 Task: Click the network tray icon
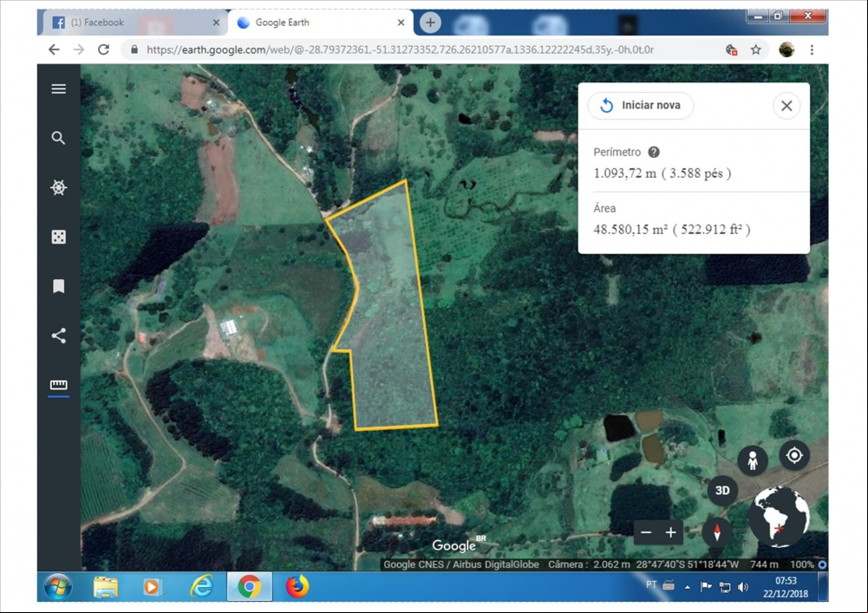pyautogui.click(x=725, y=587)
